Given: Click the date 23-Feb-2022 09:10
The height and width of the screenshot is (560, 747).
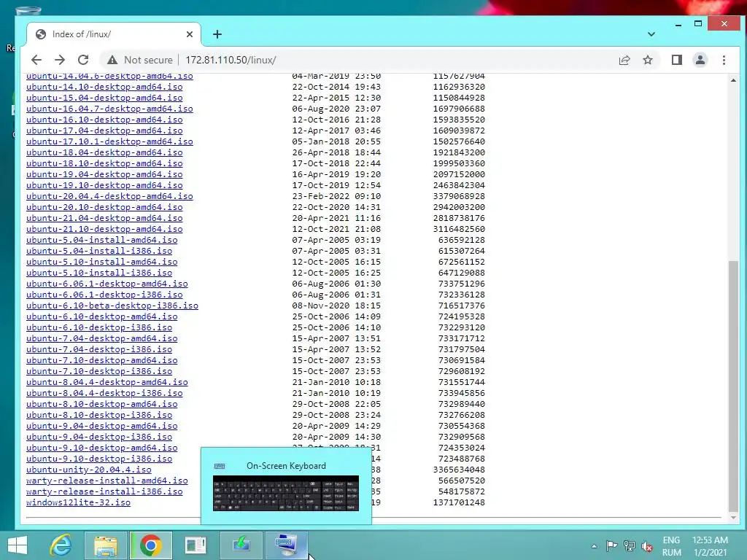Looking at the screenshot, I should coord(336,197).
